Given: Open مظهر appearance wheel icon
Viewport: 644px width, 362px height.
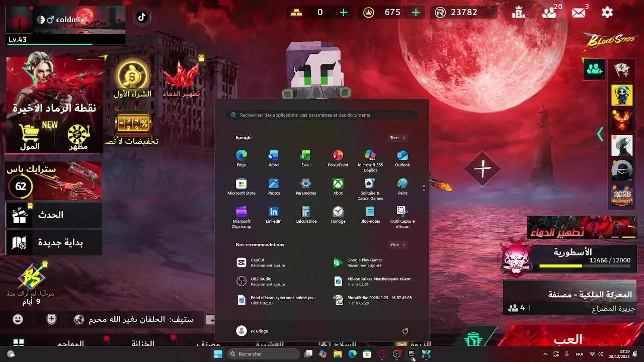Looking at the screenshot, I should 78,137.
